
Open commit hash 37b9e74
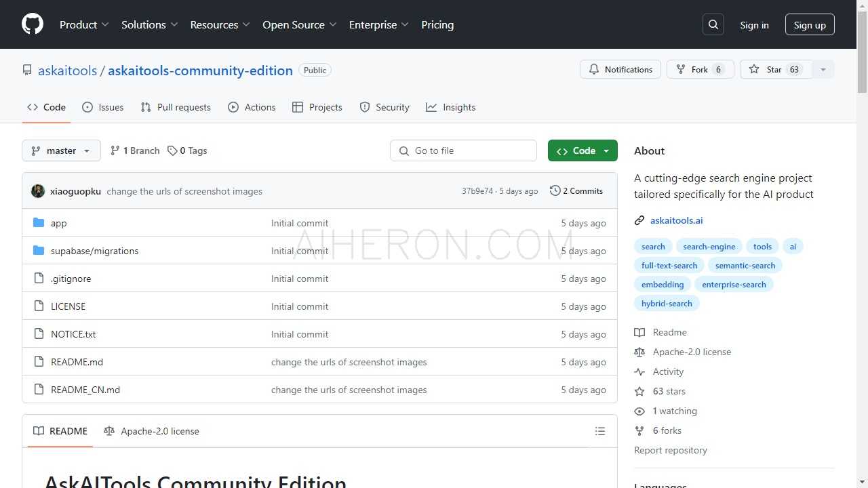tap(477, 191)
